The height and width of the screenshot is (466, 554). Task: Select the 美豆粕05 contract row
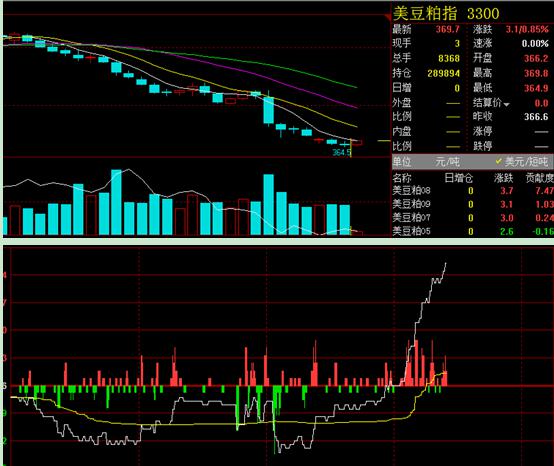pyautogui.click(x=473, y=231)
